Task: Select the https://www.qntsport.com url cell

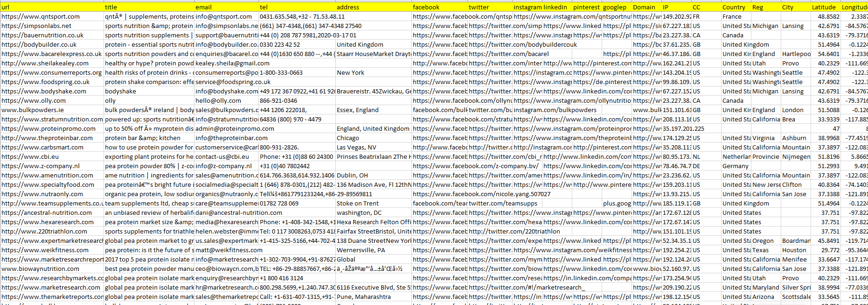Action: tap(52, 16)
